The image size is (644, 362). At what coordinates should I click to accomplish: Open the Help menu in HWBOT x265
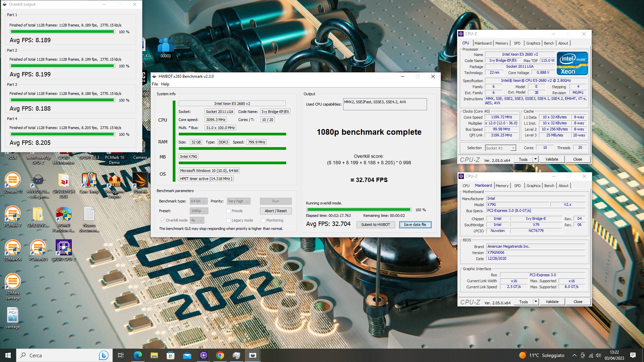pyautogui.click(x=165, y=84)
